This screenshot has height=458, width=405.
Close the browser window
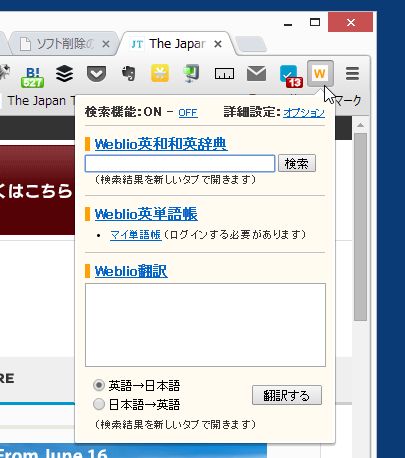click(x=350, y=23)
